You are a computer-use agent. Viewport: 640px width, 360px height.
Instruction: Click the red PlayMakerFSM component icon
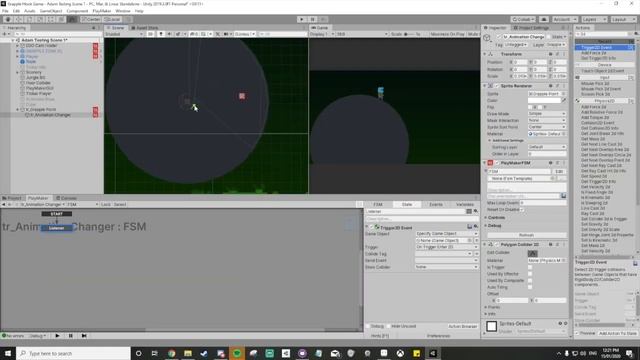[x=490, y=163]
